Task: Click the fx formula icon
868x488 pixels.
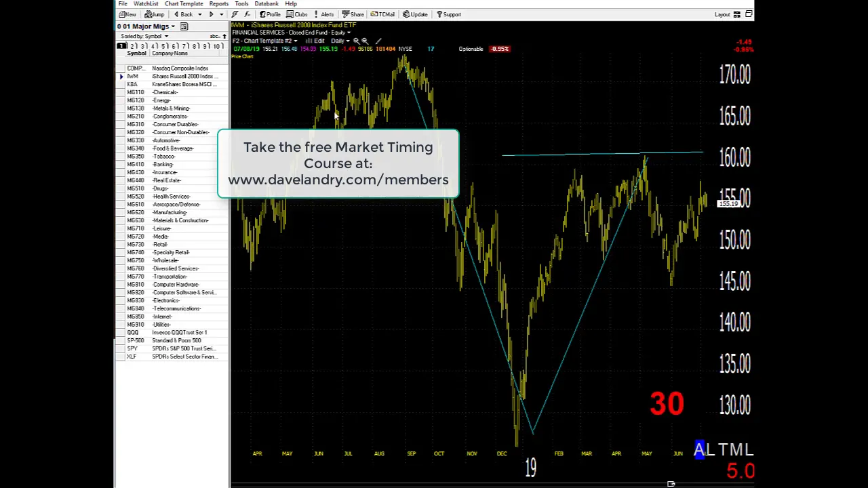Action: click(x=247, y=14)
